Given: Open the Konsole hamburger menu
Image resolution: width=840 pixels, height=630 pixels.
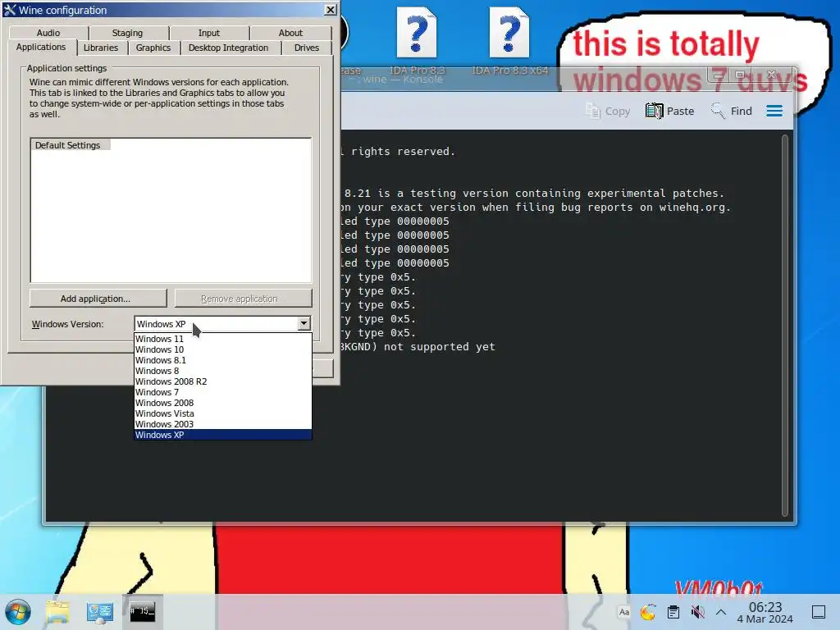Looking at the screenshot, I should tap(774, 111).
